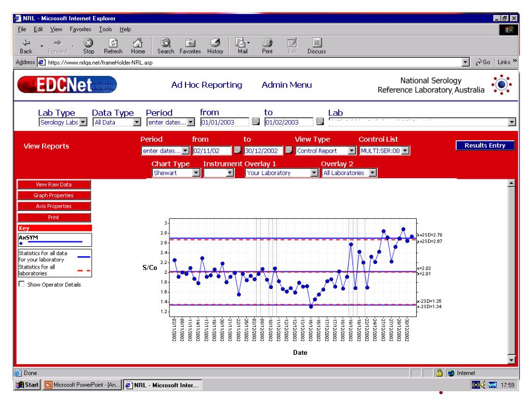532x399 pixels.
Task: Click the Internet zone globe icon
Action: pyautogui.click(x=451, y=373)
